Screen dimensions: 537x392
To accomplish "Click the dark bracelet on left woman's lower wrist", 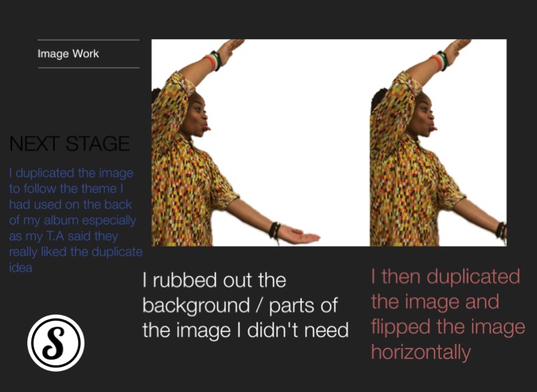I will pyautogui.click(x=275, y=230).
